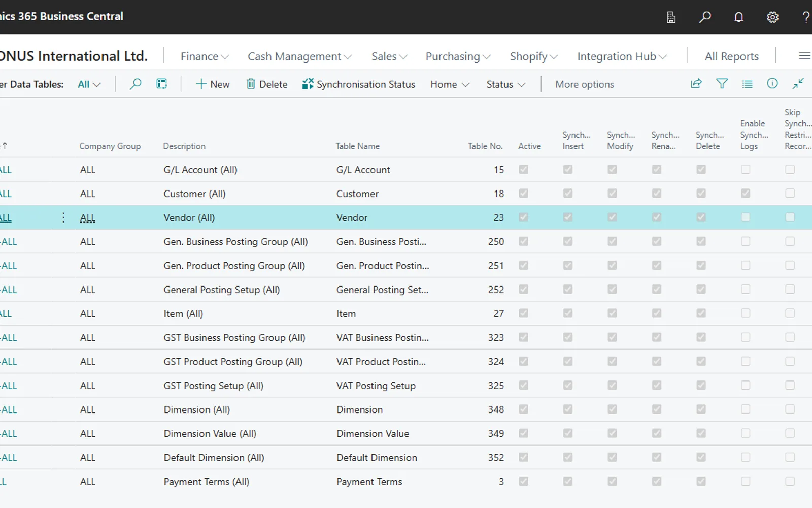Screen dimensions: 812x508
Task: Select the Gen. Business Posting Group (All) description
Action: point(235,242)
